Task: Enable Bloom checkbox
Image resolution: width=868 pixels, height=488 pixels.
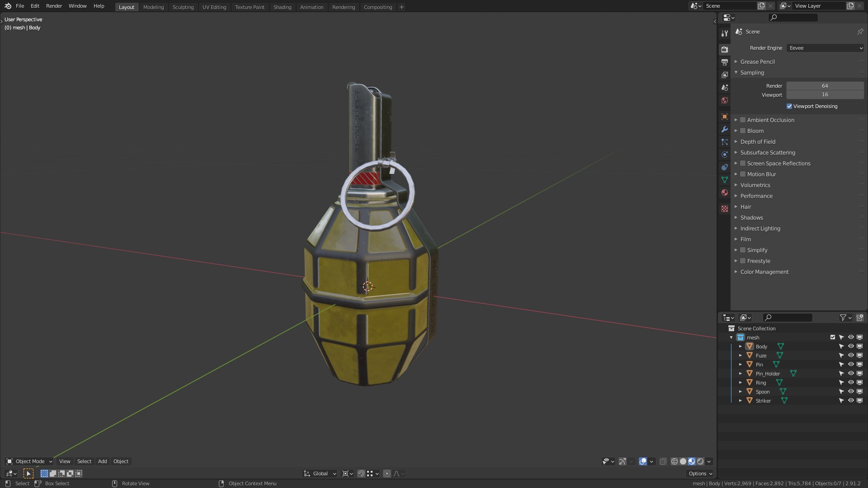Action: click(743, 131)
